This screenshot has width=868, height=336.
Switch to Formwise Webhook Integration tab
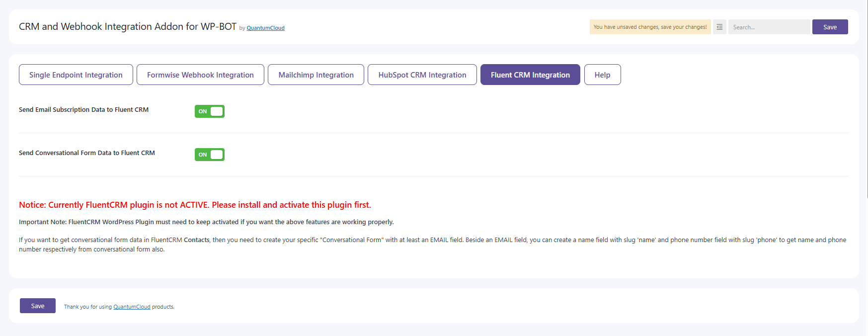tap(200, 75)
